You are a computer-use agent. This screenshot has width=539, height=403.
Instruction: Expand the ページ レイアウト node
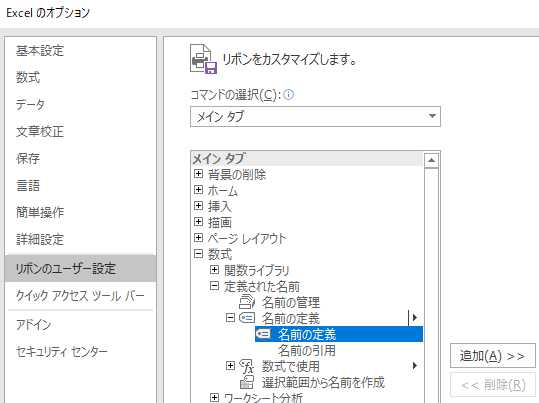pyautogui.click(x=198, y=238)
